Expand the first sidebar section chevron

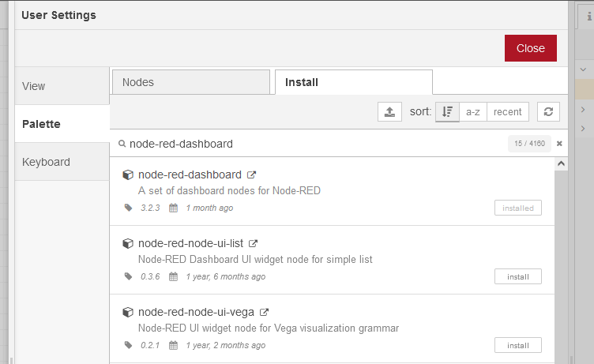click(x=583, y=109)
